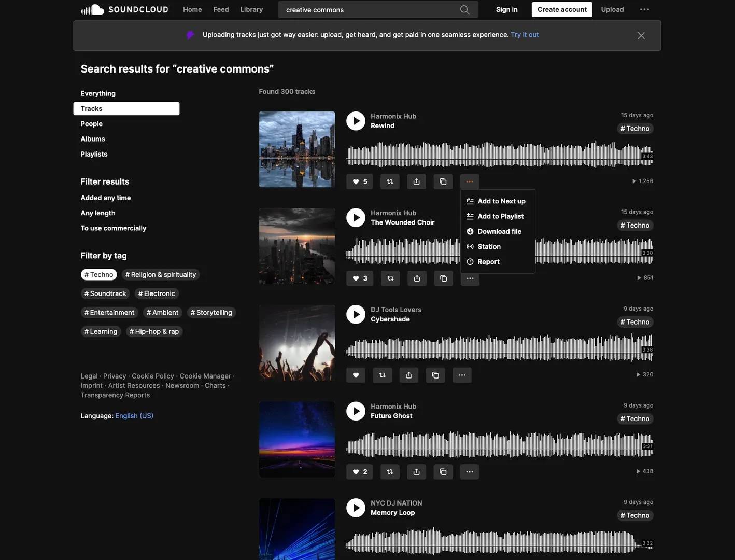
Task: Play the track Rewind
Action: tap(356, 121)
